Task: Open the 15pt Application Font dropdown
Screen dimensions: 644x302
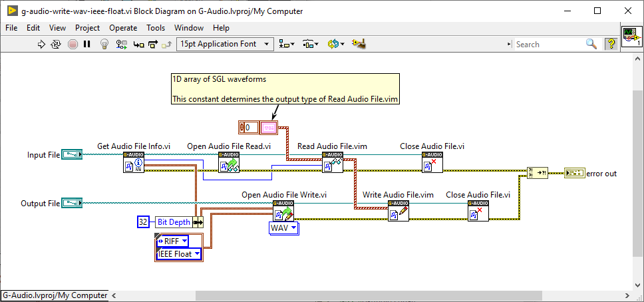Action: pyautogui.click(x=225, y=44)
